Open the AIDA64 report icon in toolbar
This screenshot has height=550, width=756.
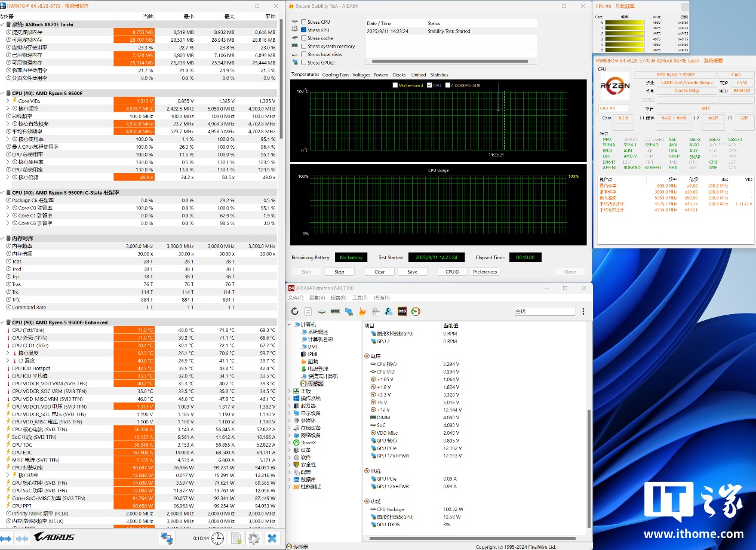308,311
